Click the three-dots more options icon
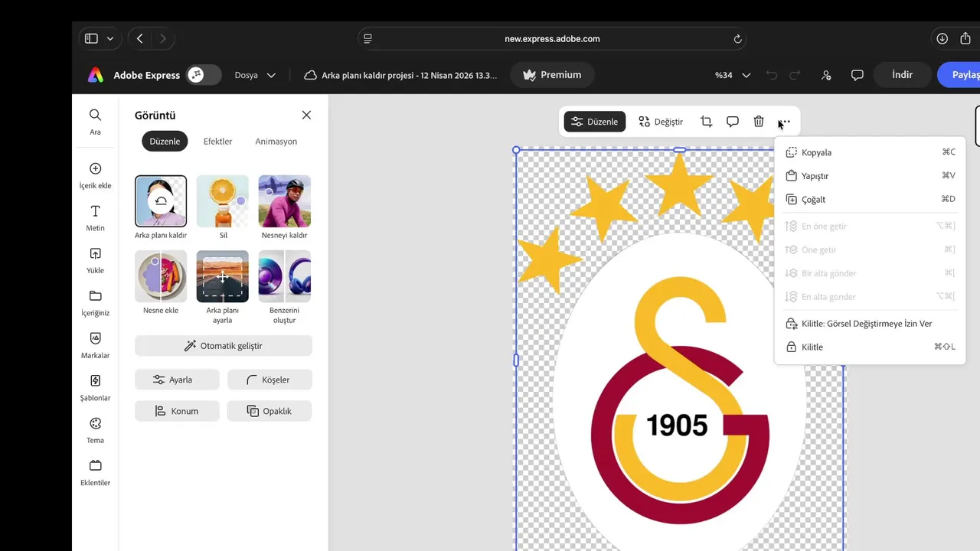The width and height of the screenshot is (980, 551). click(784, 122)
